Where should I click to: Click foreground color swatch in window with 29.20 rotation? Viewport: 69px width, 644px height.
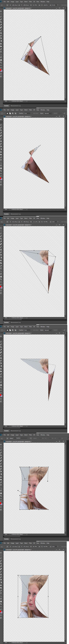tap(1, 70)
